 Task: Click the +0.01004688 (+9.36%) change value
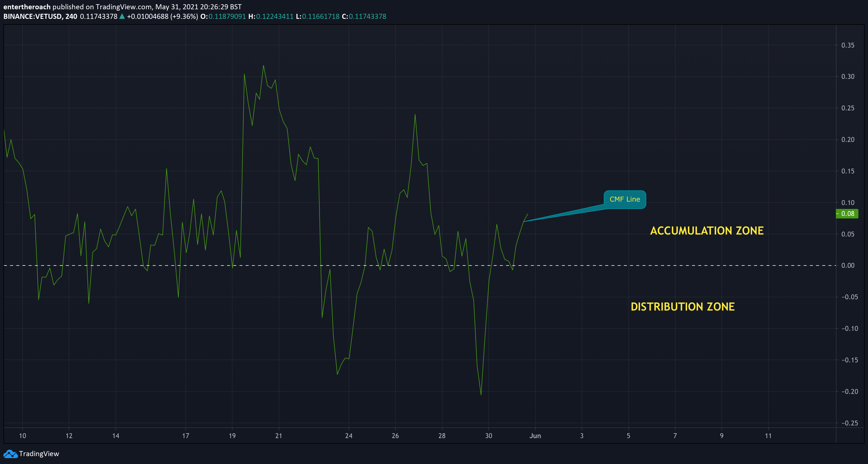(162, 17)
